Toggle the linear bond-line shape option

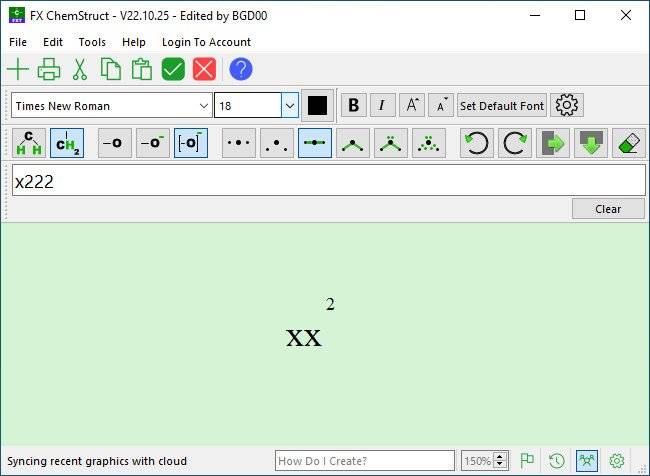pos(315,143)
